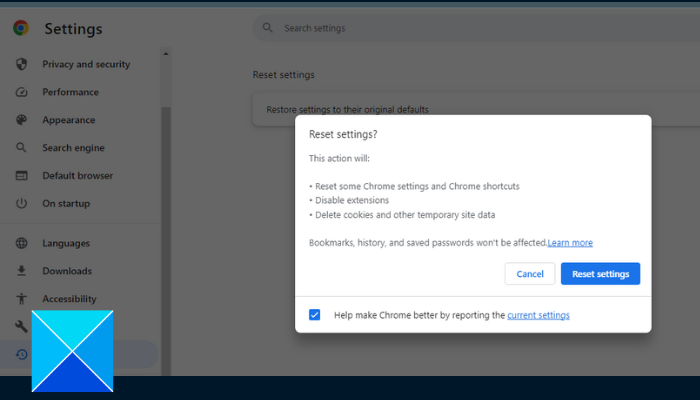Screen dimensions: 700x400
Task: Click the sidebar scrollbar up arrow
Action: pos(166,54)
